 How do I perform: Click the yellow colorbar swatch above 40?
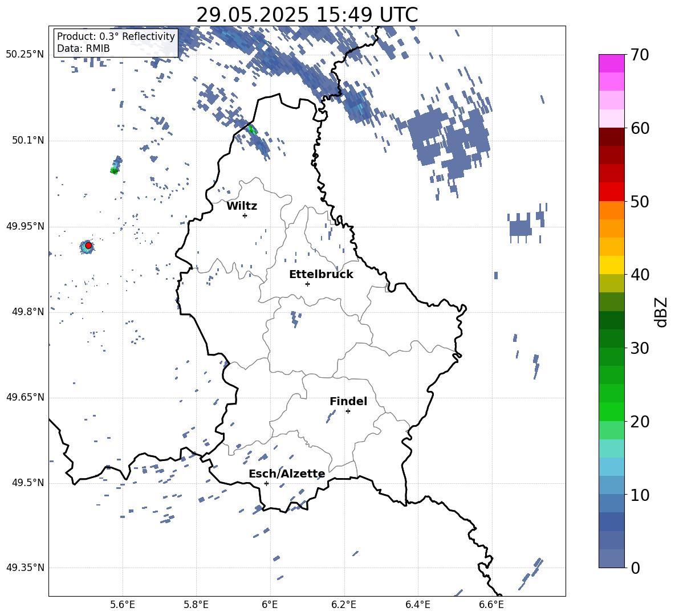click(x=612, y=265)
